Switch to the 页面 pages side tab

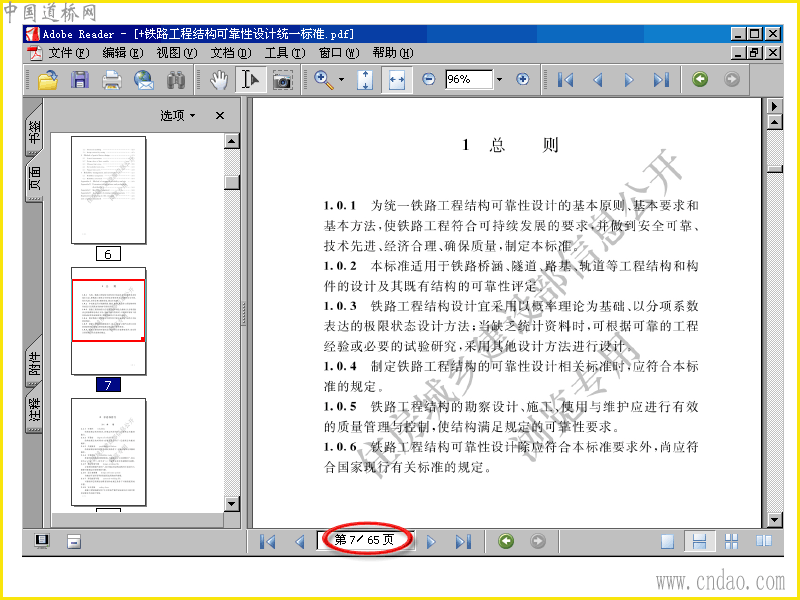(34, 178)
